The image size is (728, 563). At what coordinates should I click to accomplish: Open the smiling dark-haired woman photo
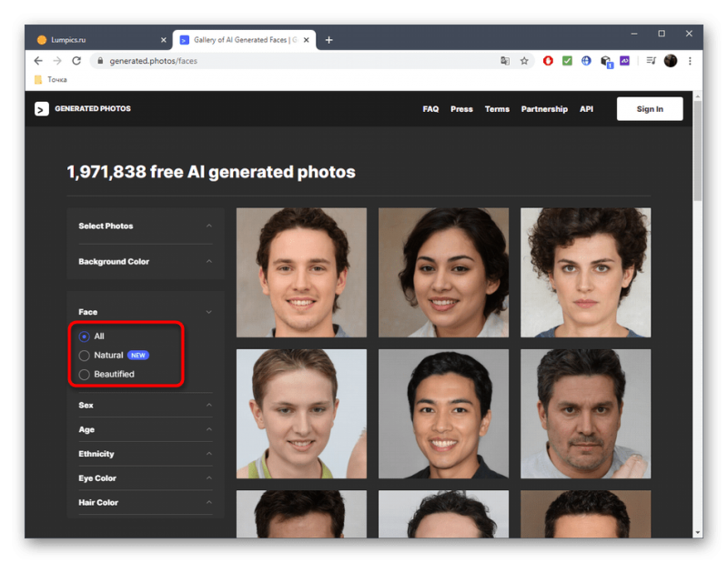[x=443, y=273]
